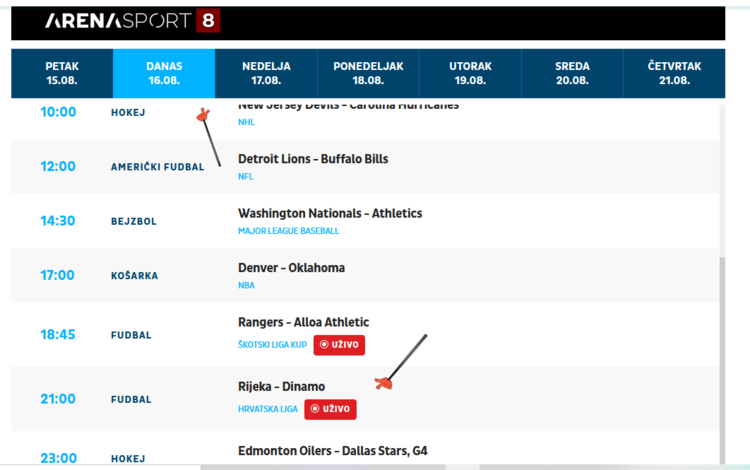Click the Arena Sport 8 logo
750x470 pixels.
point(132,21)
